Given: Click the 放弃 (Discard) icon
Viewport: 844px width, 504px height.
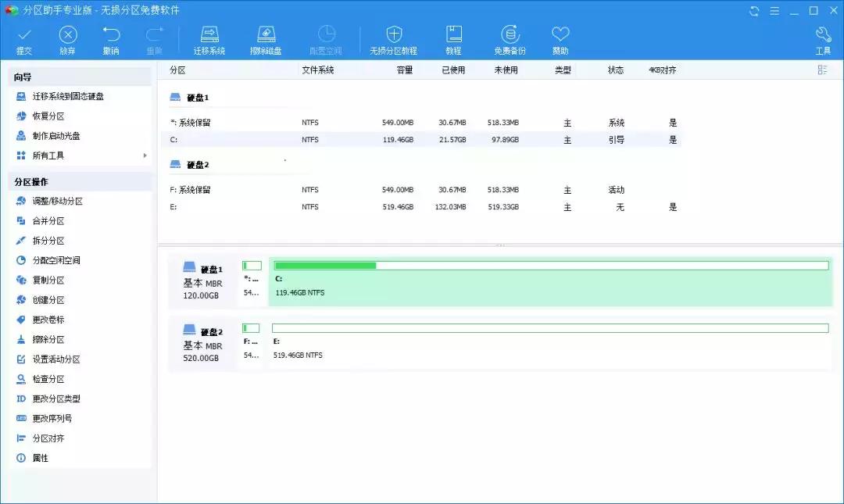Looking at the screenshot, I should (x=68, y=35).
